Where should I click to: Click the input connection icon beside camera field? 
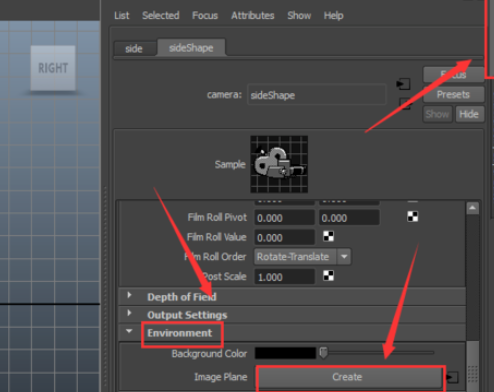tap(403, 84)
